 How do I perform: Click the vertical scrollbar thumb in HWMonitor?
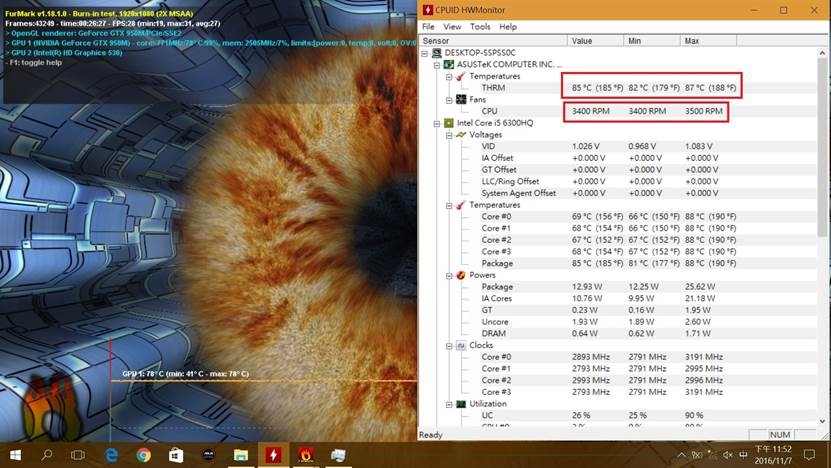(x=822, y=148)
